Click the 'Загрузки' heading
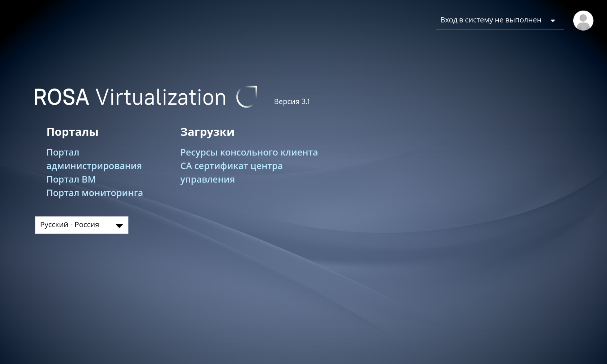Screen dimensions: 607x364 tap(207, 132)
